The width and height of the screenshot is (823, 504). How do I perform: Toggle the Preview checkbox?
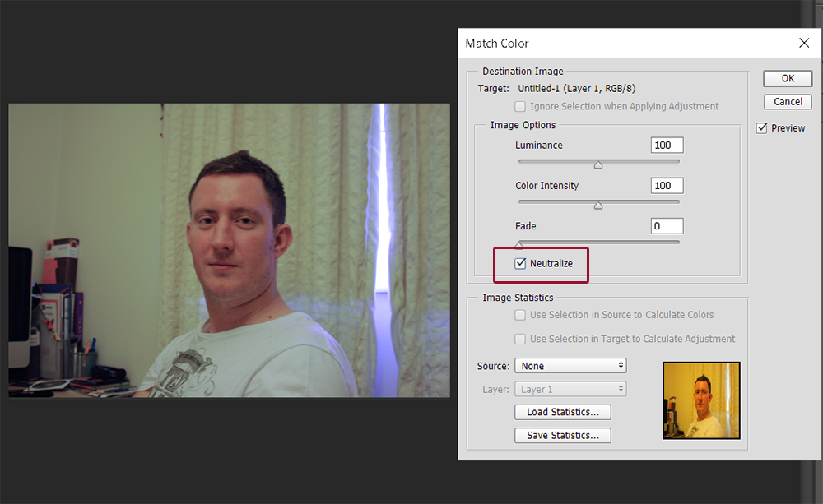pyautogui.click(x=761, y=128)
